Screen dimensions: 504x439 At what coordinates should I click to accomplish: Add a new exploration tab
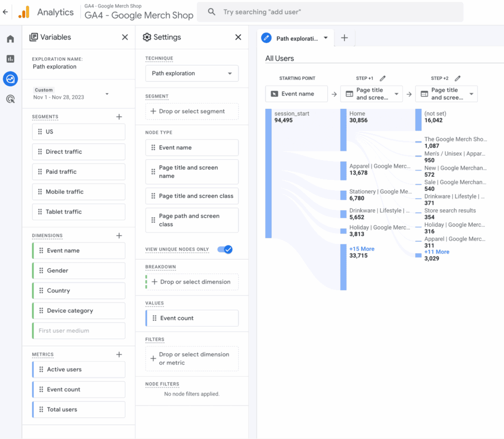click(345, 38)
